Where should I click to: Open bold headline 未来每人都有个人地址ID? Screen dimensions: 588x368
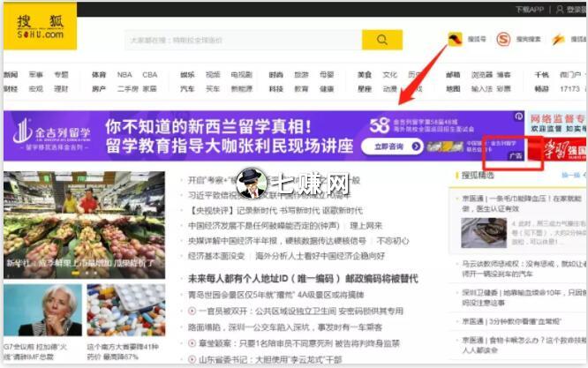[x=303, y=279]
